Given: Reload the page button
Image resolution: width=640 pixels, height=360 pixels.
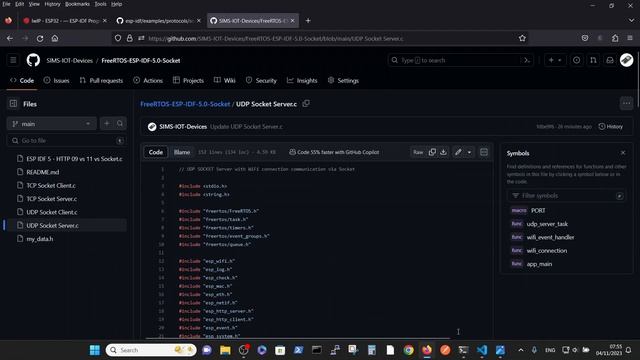Looking at the screenshot, I should tap(40, 38).
